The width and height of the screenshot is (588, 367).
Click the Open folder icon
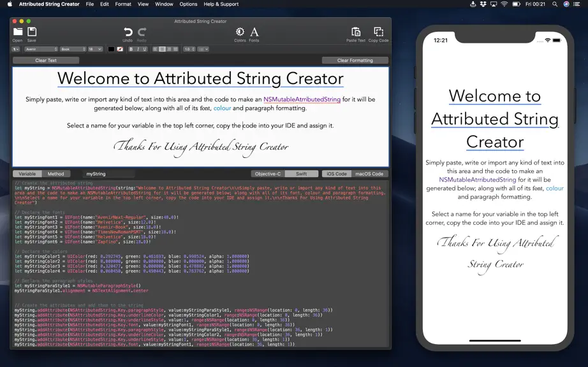(x=18, y=32)
